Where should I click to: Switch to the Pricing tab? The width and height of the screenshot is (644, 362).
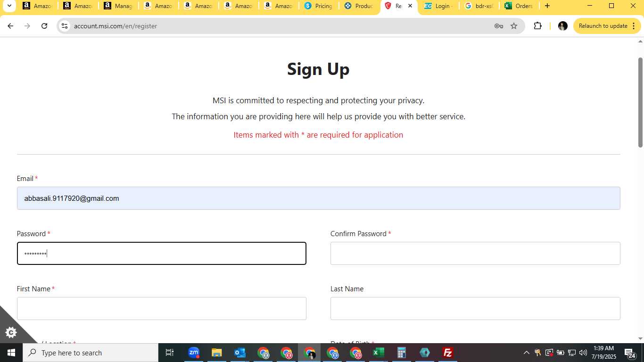coord(319,6)
